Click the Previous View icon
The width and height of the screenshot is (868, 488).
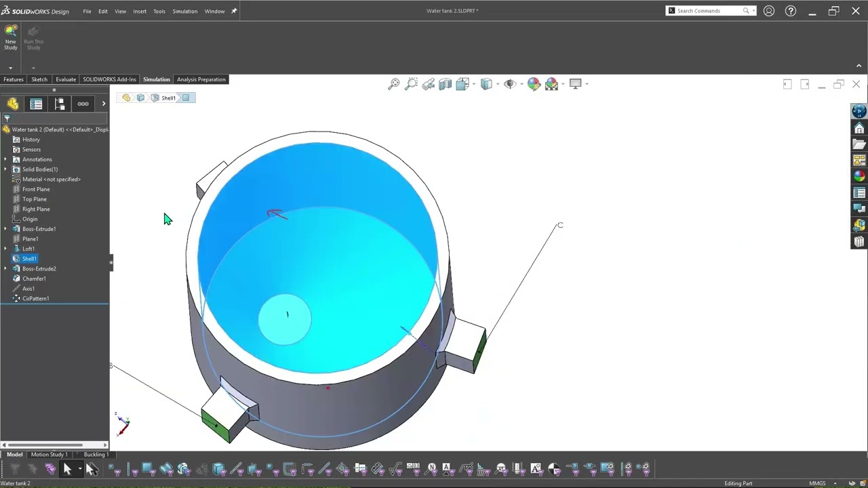428,84
